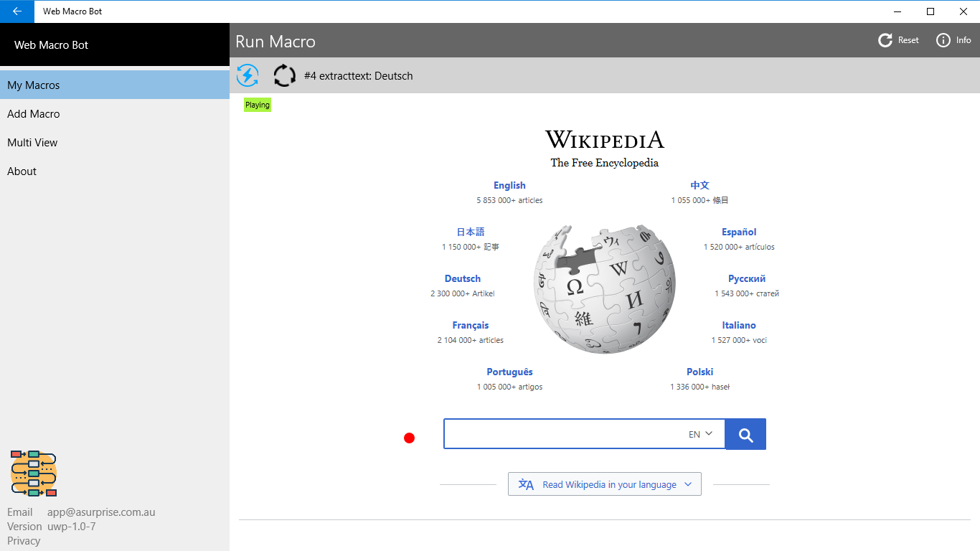Open the Italiano Wikipedia link
The height and width of the screenshot is (551, 980).
coord(739,325)
